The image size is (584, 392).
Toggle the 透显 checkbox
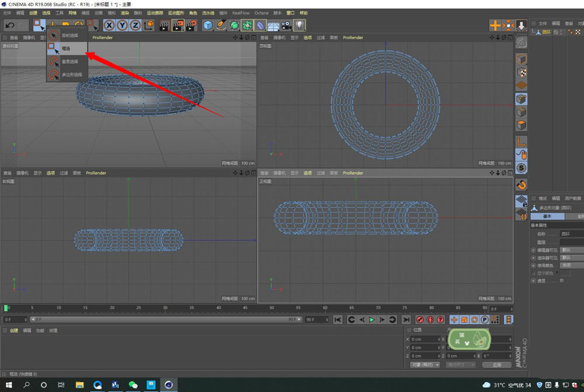click(562, 281)
